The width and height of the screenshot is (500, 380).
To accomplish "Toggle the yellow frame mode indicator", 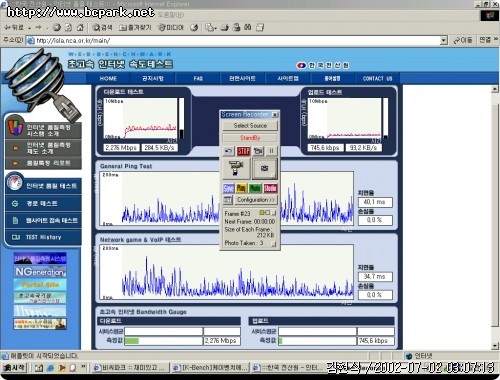I will pos(262,212).
